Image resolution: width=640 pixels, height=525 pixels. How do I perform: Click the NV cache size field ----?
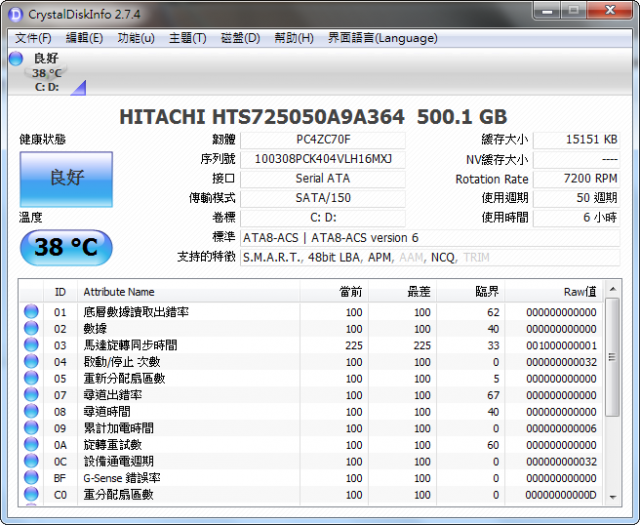tap(577, 159)
